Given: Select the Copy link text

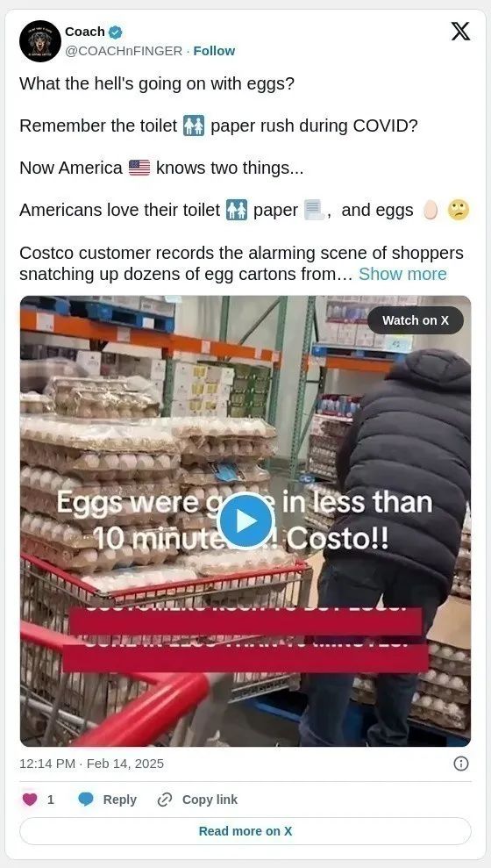Looking at the screenshot, I should [210, 800].
